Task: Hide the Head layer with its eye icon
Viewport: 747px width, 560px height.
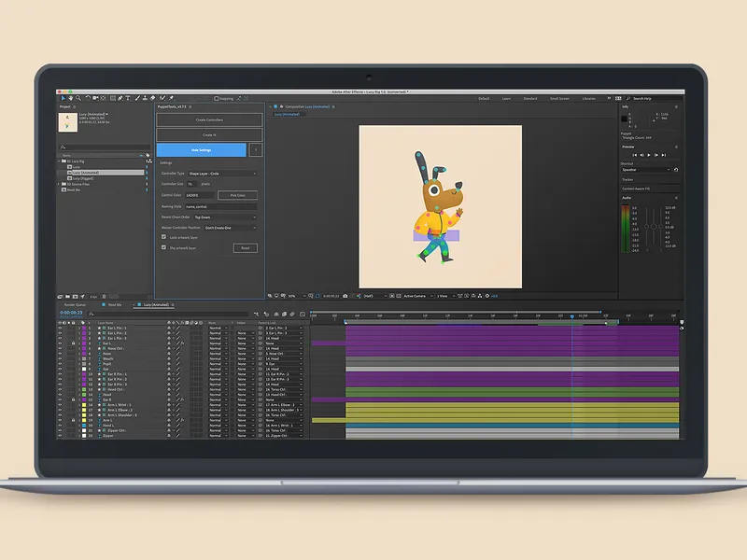Action: pyautogui.click(x=60, y=394)
